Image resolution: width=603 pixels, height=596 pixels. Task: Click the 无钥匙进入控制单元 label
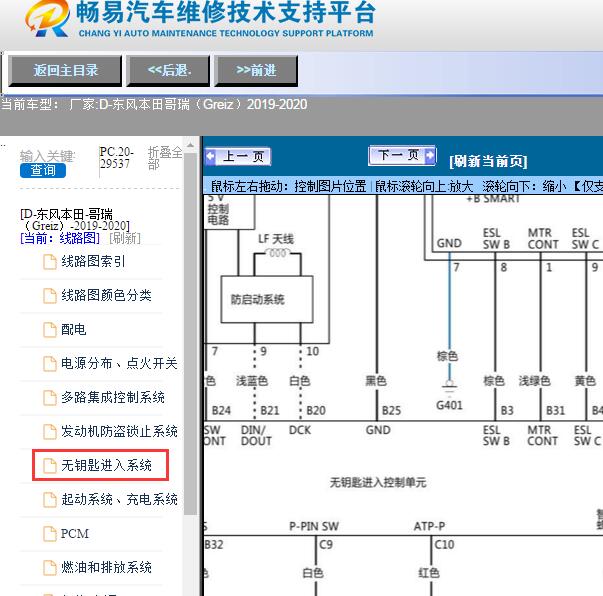[378, 482]
